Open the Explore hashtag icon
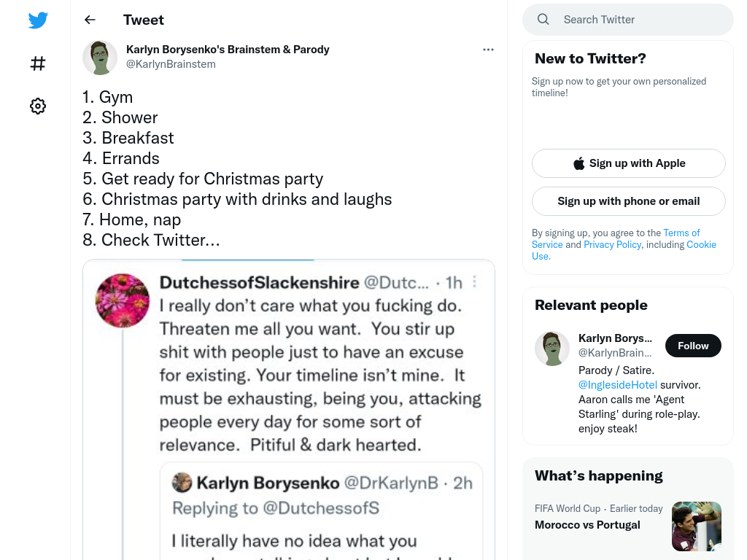Screen dimensions: 747x560 coord(38,63)
